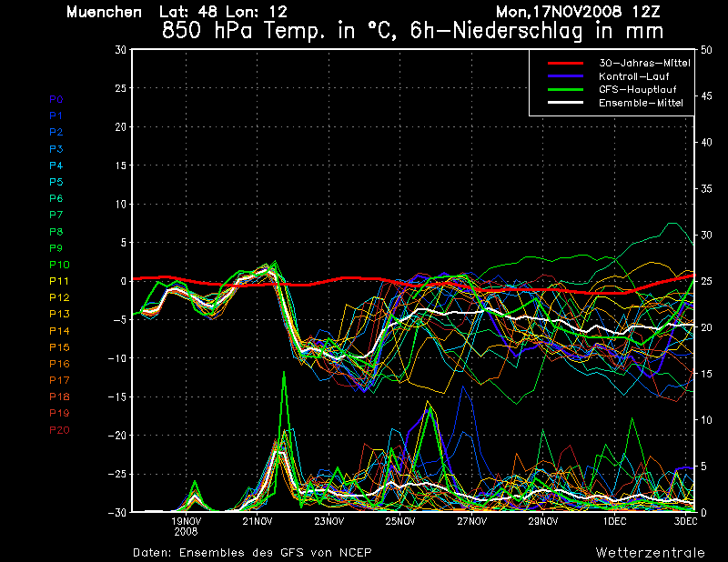Click the 21NOV date axis label
The height and width of the screenshot is (562, 728).
click(258, 521)
